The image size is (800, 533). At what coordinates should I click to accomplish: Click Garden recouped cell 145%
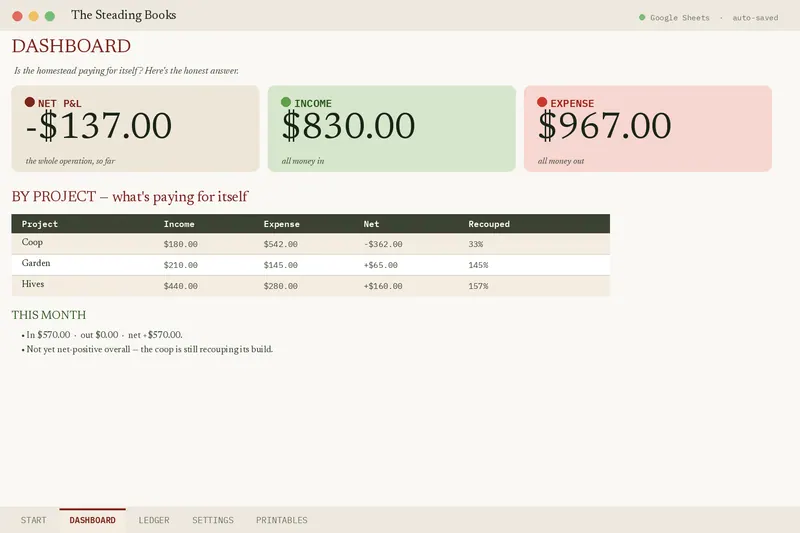point(478,265)
